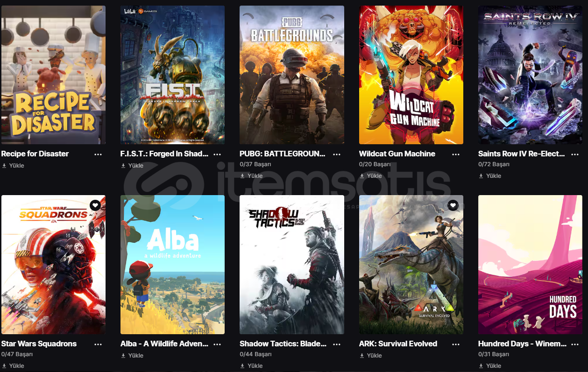
Task: Open more options for Star Wars Squadrons
Action: (x=98, y=344)
